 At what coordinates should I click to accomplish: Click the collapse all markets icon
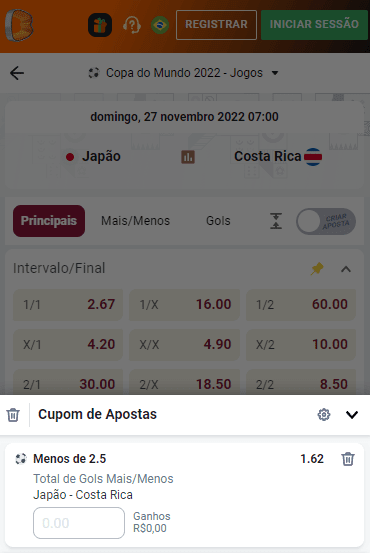tap(276, 221)
